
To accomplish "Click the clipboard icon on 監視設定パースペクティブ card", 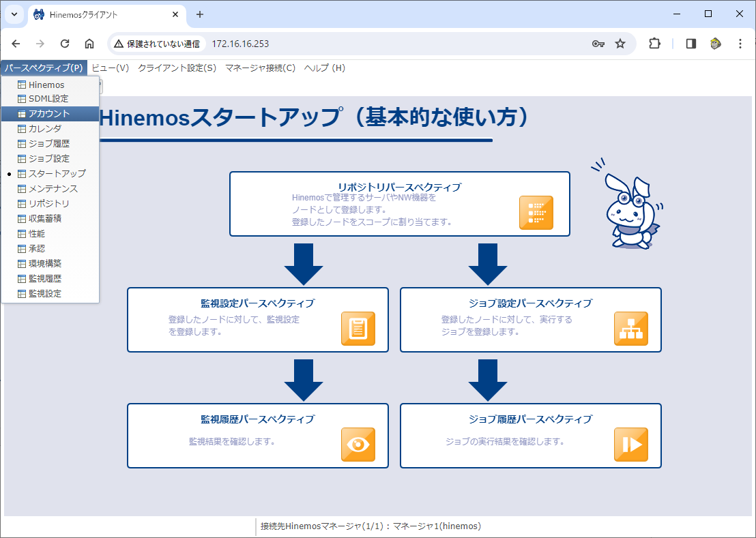I will [358, 329].
